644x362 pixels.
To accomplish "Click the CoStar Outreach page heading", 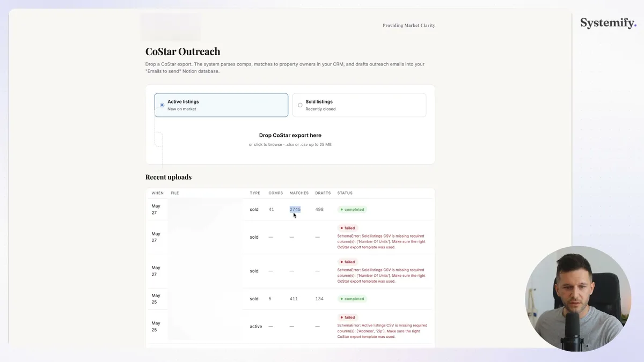I will (x=183, y=51).
